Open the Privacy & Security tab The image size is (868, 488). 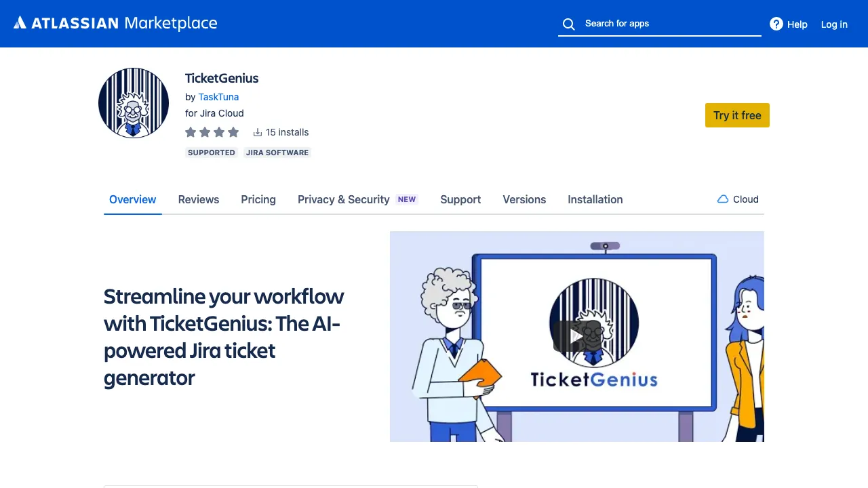(x=358, y=199)
